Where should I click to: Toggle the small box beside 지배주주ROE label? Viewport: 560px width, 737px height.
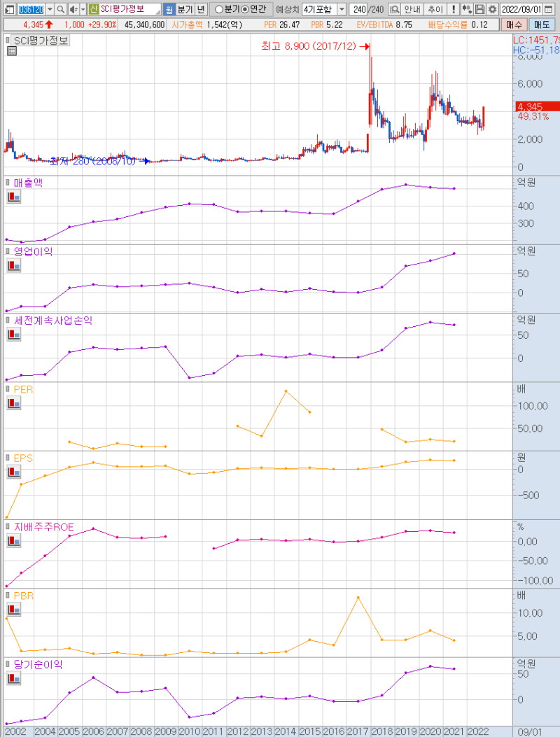coord(8,526)
